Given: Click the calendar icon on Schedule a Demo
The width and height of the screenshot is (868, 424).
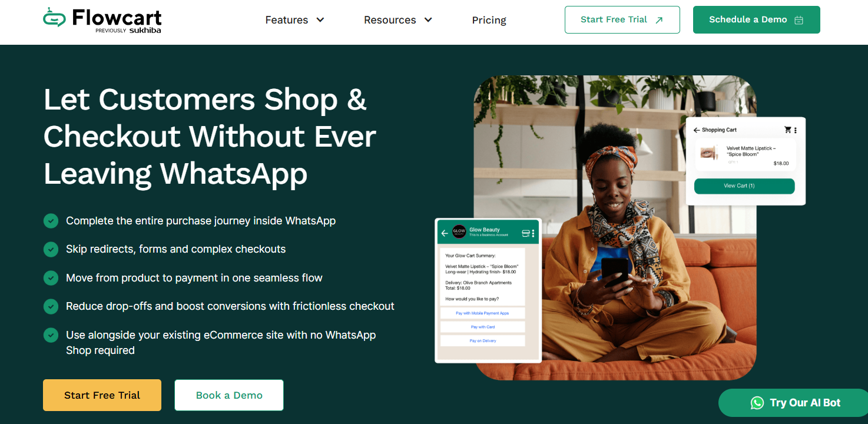Looking at the screenshot, I should click(x=799, y=20).
